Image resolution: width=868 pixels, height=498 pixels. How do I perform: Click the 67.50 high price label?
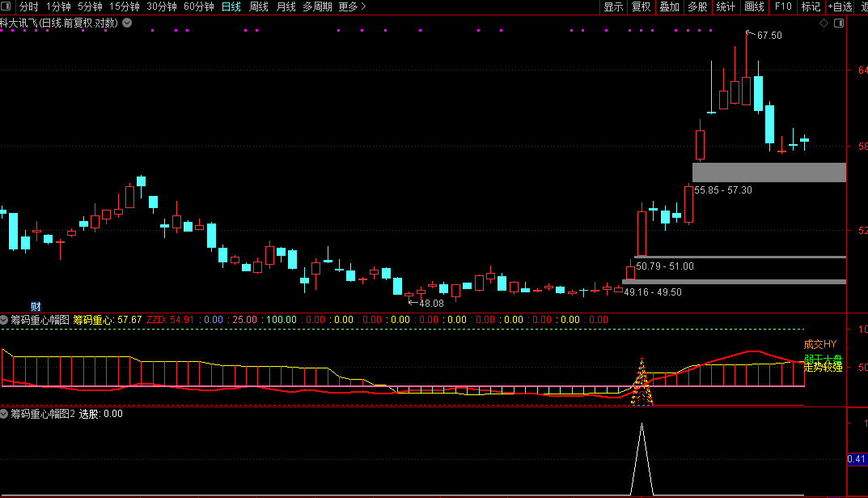click(x=769, y=36)
